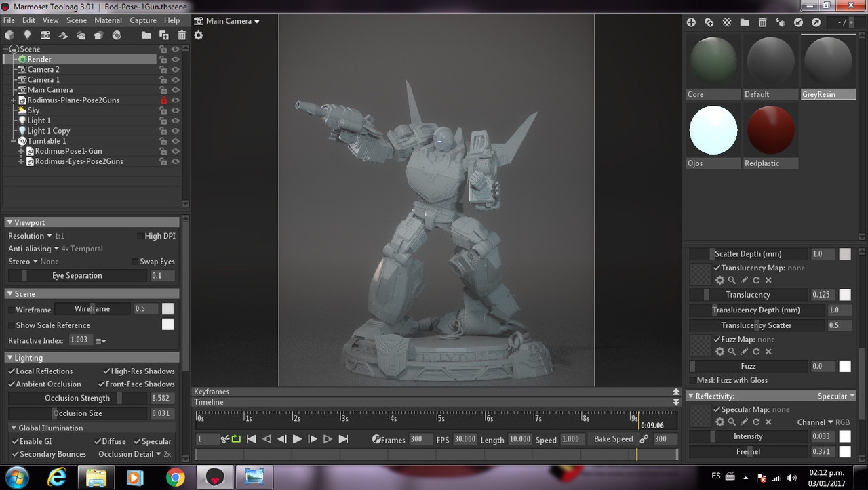The image size is (868, 490).
Task: Duplicate material icon in material toolbar
Action: coord(709,22)
